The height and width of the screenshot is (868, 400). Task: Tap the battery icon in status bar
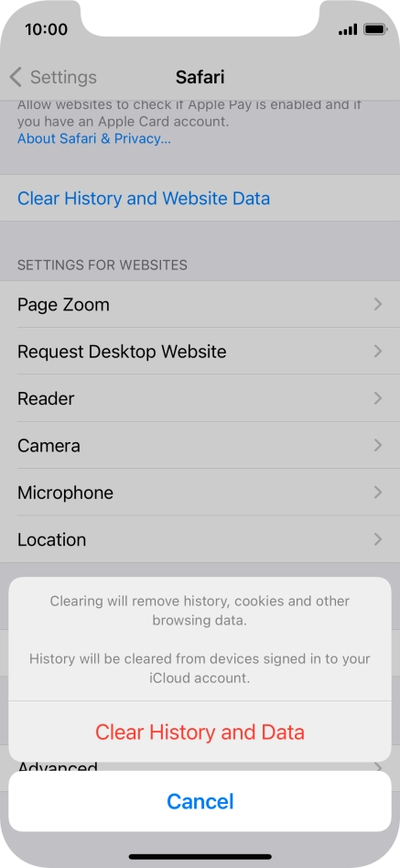[x=375, y=29]
